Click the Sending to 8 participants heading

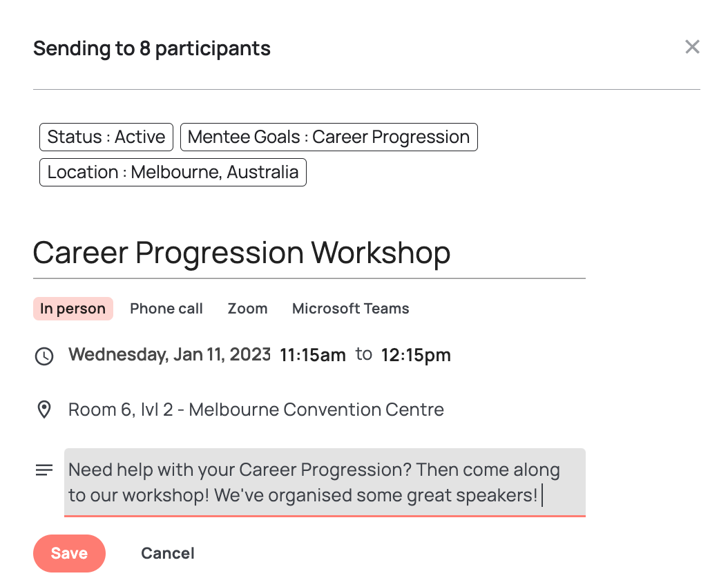tap(152, 48)
